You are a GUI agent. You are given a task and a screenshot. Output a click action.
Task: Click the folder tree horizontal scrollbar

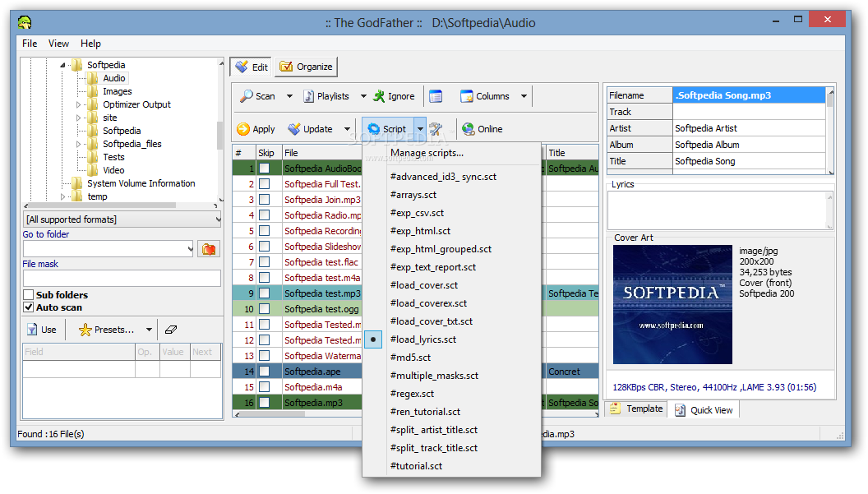click(99, 205)
